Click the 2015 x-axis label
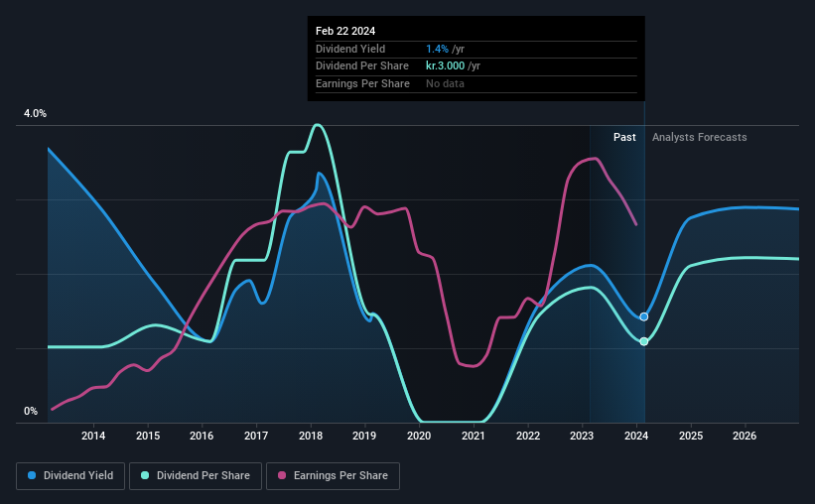The width and height of the screenshot is (815, 504). tap(148, 436)
